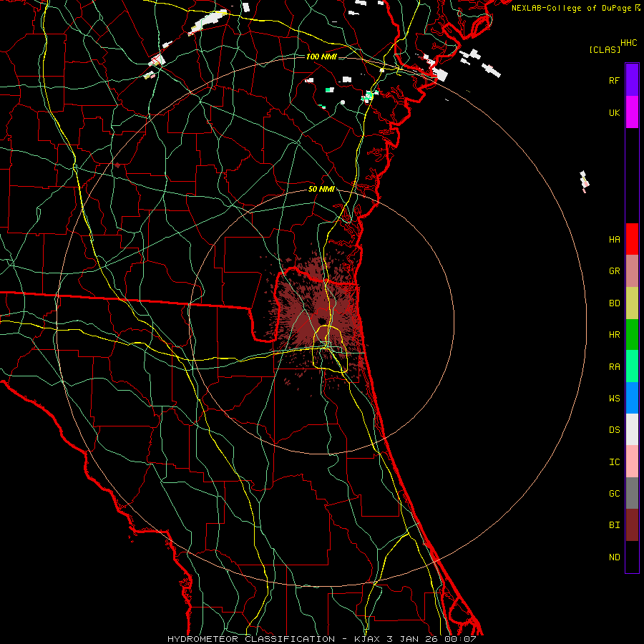Click the GC legend label
Viewport: 644px width, 644px height.
point(615,494)
